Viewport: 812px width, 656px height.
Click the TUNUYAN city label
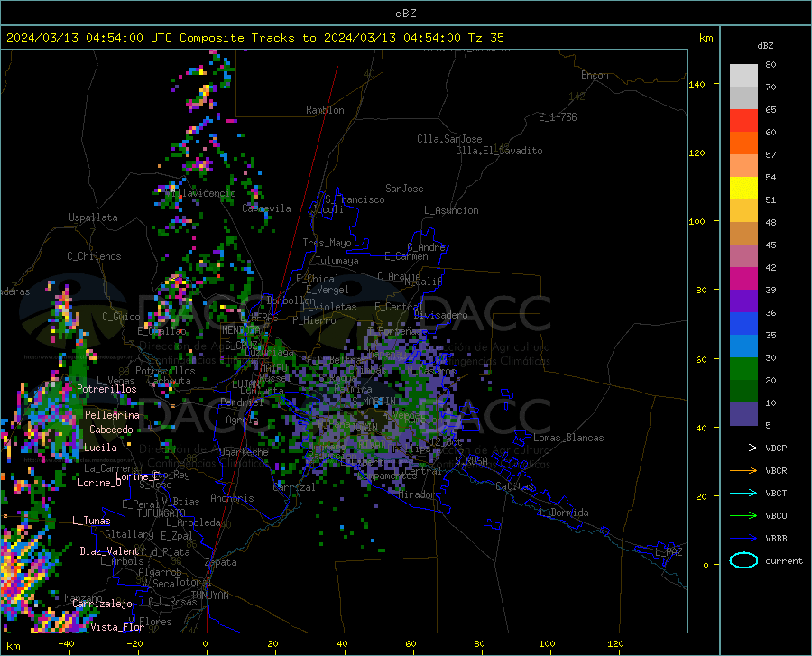click(x=209, y=596)
